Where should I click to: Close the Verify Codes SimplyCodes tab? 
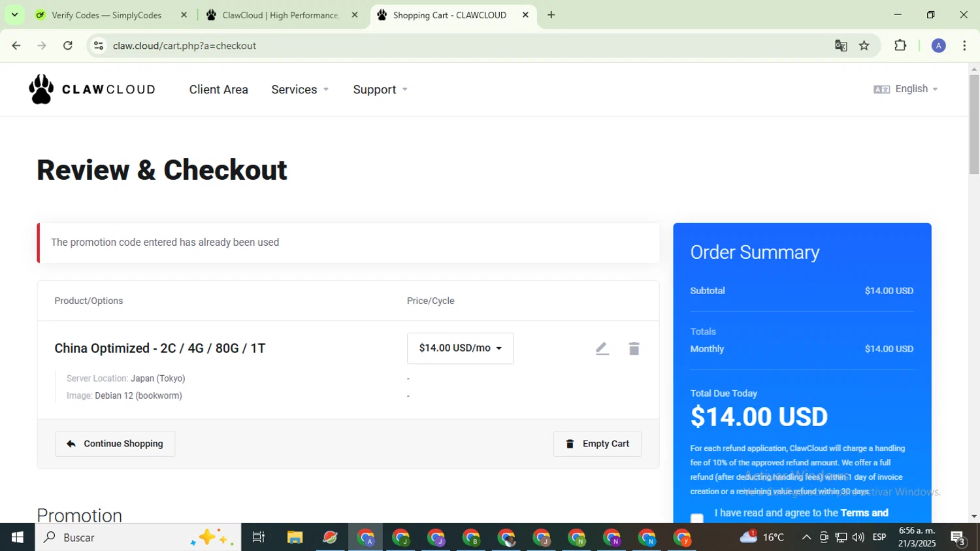point(184,15)
